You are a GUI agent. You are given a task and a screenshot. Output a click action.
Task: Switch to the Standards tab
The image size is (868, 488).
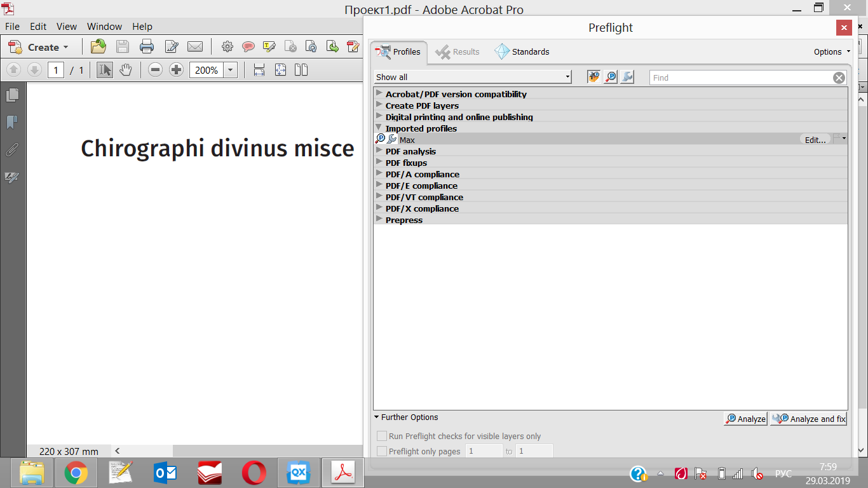coord(522,51)
